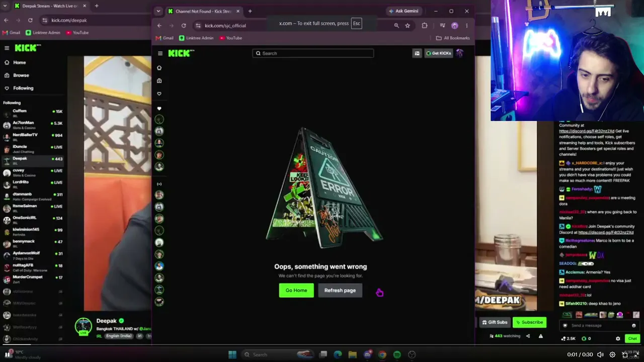
Task: Click the report warning triangle icon
Action: (541, 336)
